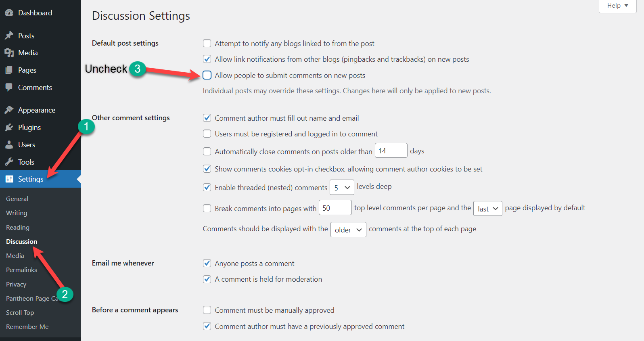The image size is (644, 341).
Task: Check Users must be registered checkbox
Action: click(207, 134)
